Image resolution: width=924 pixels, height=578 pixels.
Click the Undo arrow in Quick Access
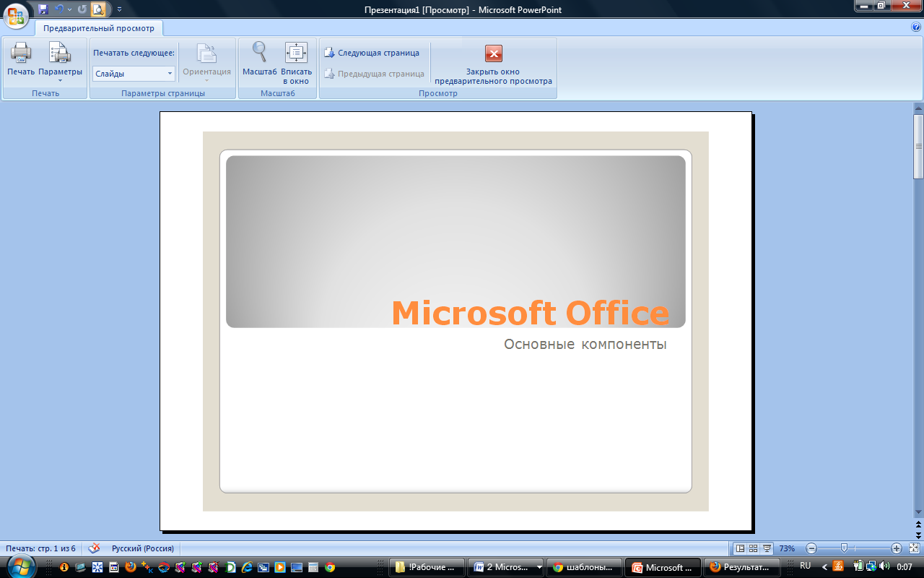pyautogui.click(x=59, y=9)
